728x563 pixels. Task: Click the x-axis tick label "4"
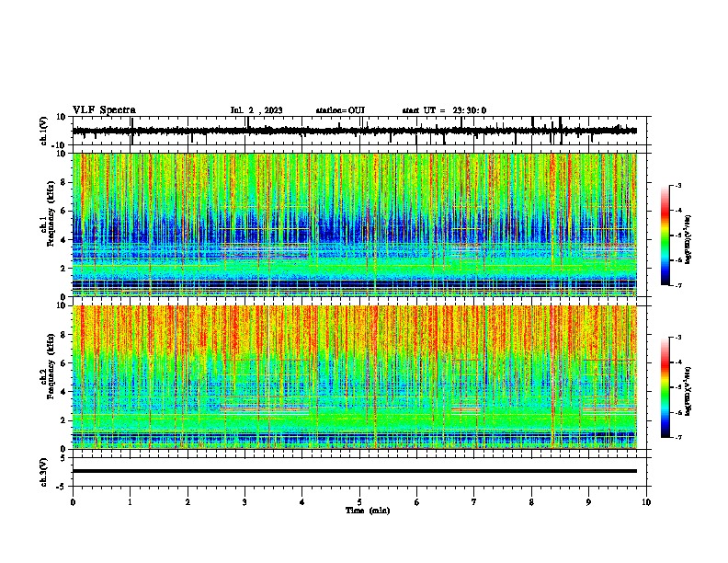click(x=302, y=502)
